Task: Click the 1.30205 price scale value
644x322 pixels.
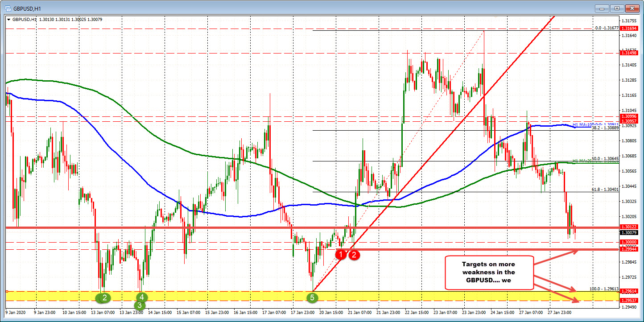Action: point(630,217)
